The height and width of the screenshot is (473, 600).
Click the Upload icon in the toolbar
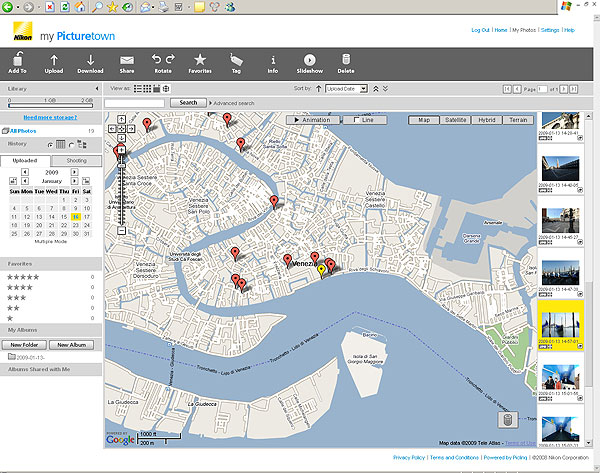point(53,61)
